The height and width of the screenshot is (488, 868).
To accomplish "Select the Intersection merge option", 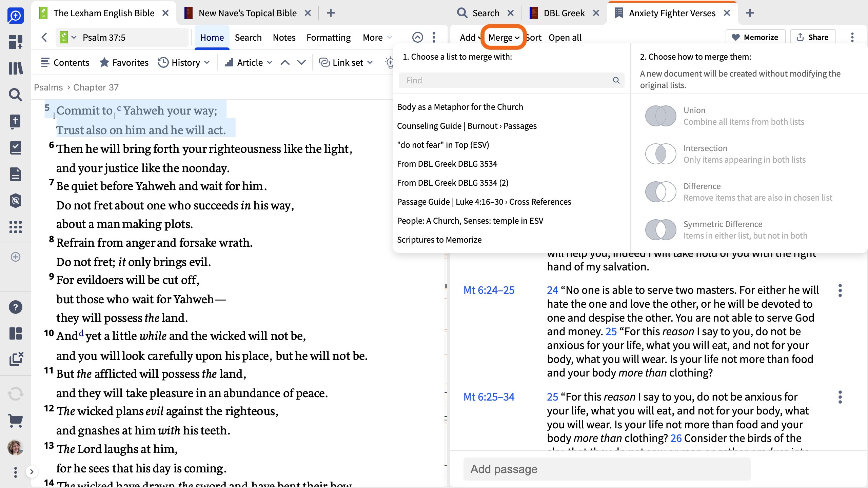I will click(x=725, y=154).
